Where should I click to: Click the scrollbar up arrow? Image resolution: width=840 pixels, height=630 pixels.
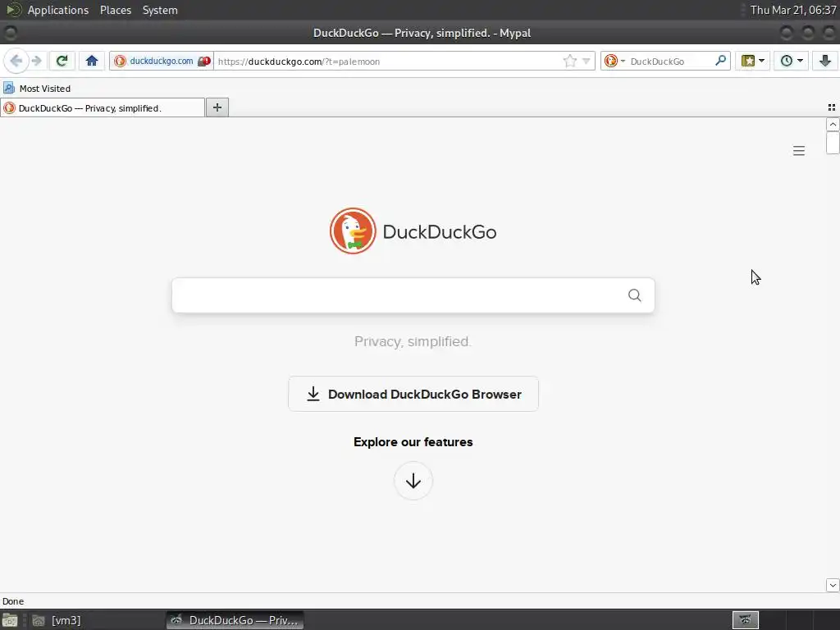(x=833, y=125)
